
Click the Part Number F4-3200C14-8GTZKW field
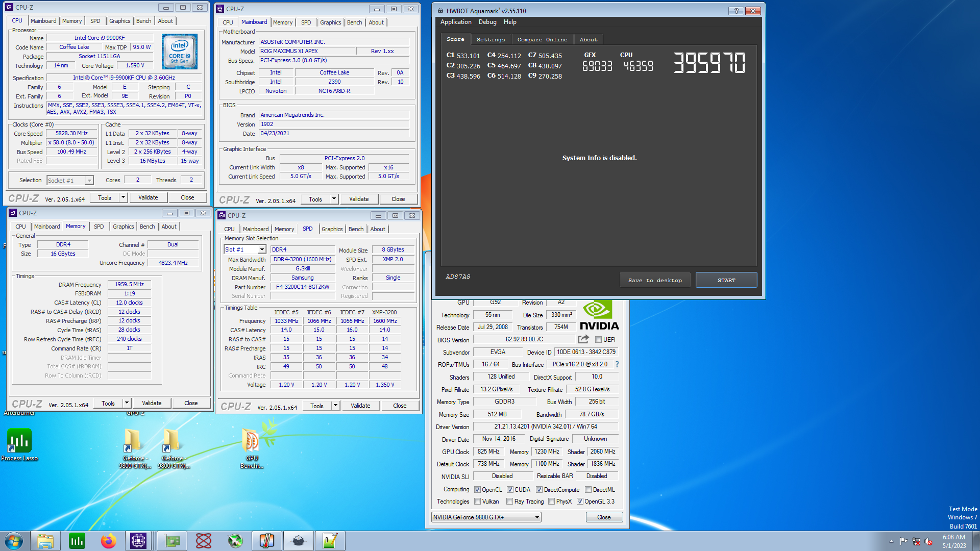[x=303, y=287]
